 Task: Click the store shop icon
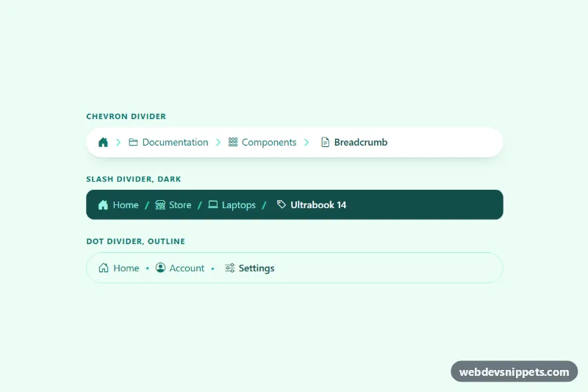[x=160, y=204]
